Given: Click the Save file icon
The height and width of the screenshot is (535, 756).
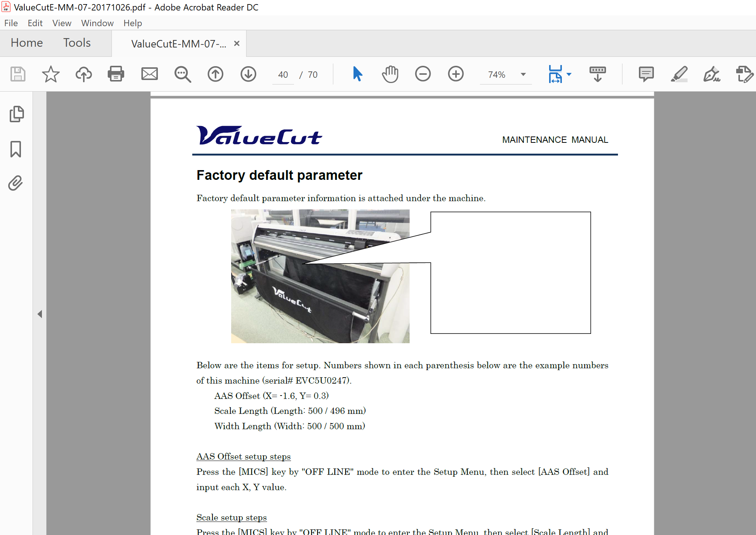Looking at the screenshot, I should tap(18, 74).
